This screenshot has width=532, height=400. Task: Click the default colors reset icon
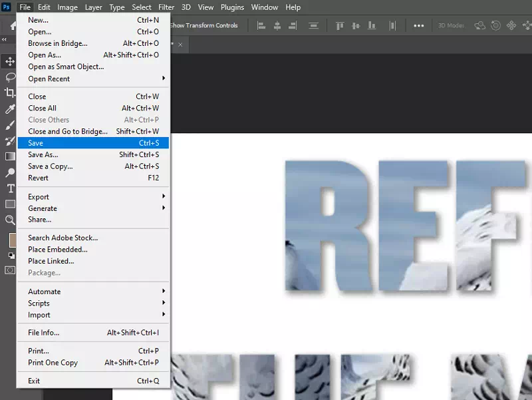coord(11,256)
